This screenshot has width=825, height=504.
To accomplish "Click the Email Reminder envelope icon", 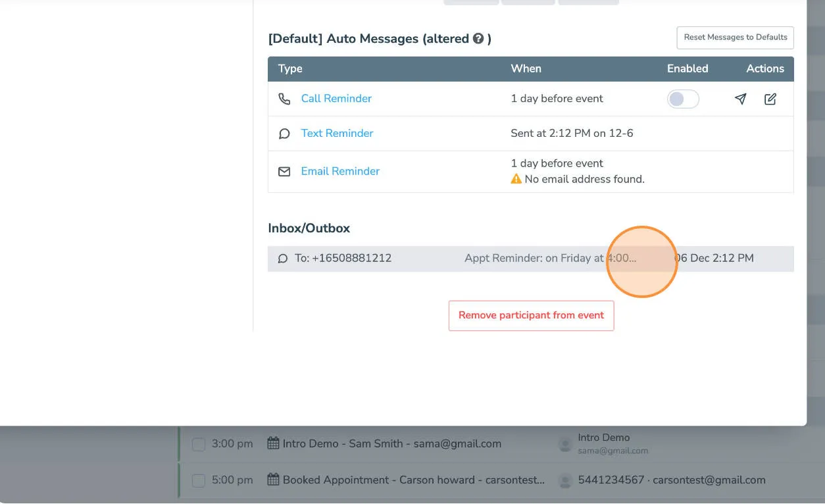I will click(x=284, y=171).
